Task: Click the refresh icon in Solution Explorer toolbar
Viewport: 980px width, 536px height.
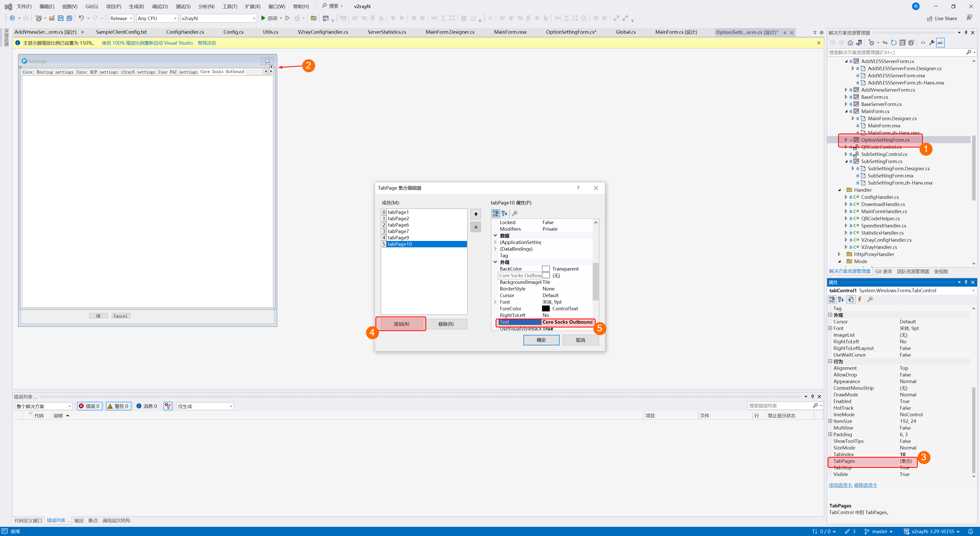Action: (x=894, y=43)
